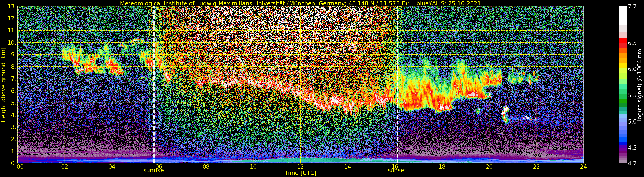Click the colorbar value '6.5'
The height and width of the screenshot is (177, 644).
coord(632,43)
